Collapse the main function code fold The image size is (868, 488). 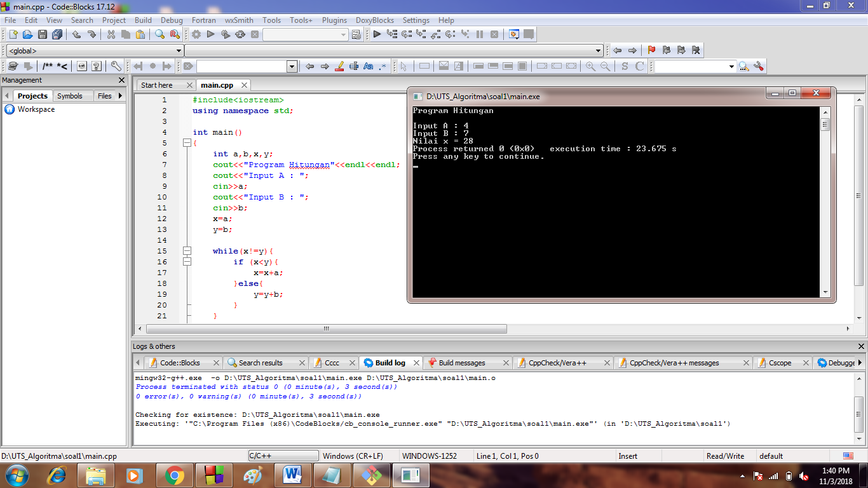click(x=187, y=143)
